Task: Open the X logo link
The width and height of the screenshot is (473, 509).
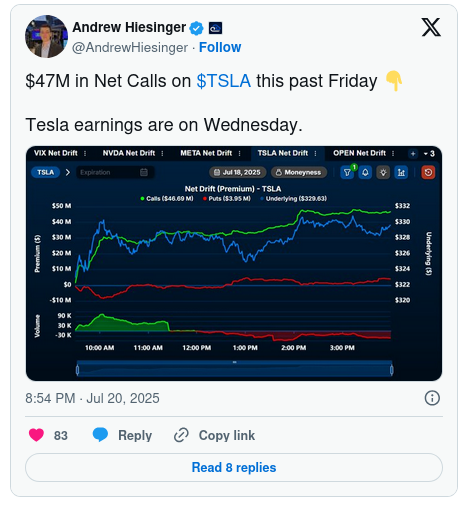Action: pyautogui.click(x=431, y=27)
